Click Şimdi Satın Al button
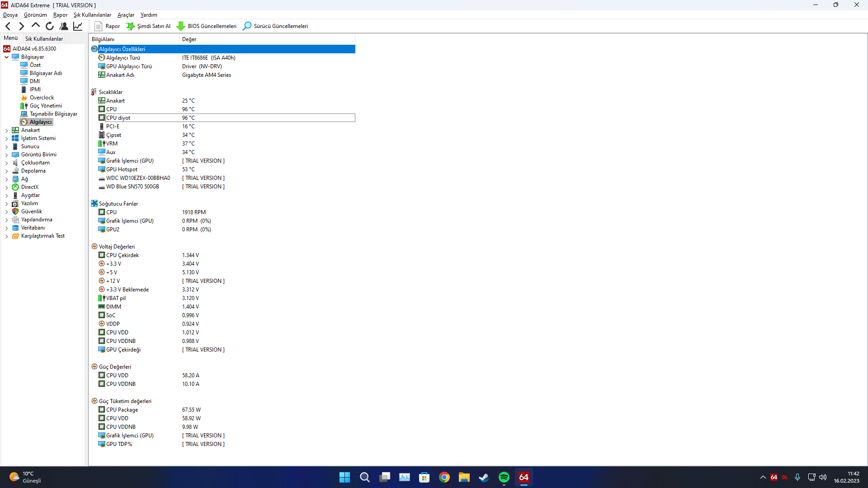Image resolution: width=868 pixels, height=488 pixels. tap(148, 26)
